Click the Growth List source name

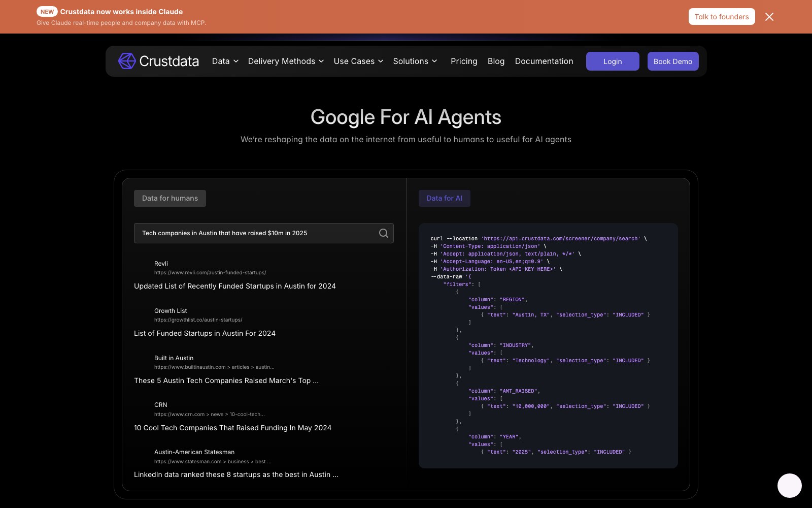coord(171,311)
